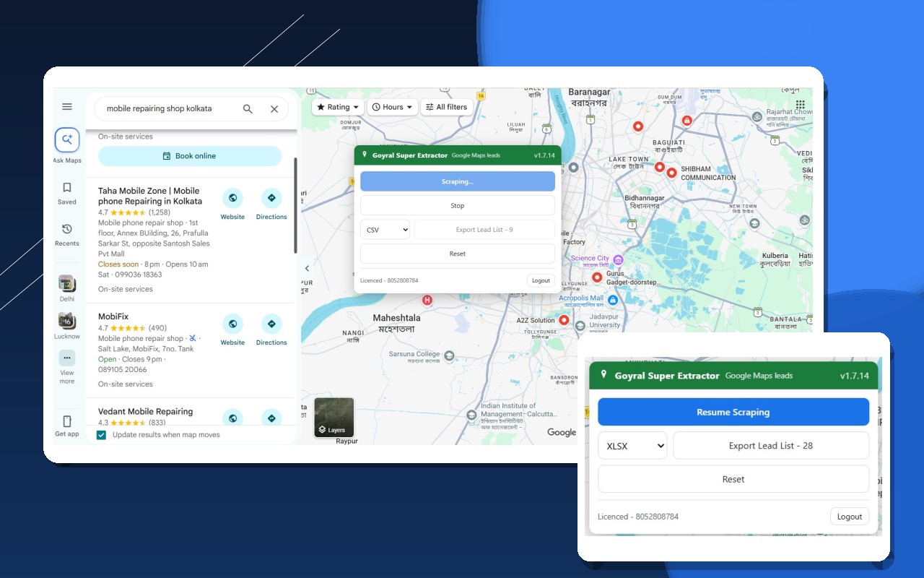Open MobiFix Website icon
The width and height of the screenshot is (924, 578).
pos(232,324)
